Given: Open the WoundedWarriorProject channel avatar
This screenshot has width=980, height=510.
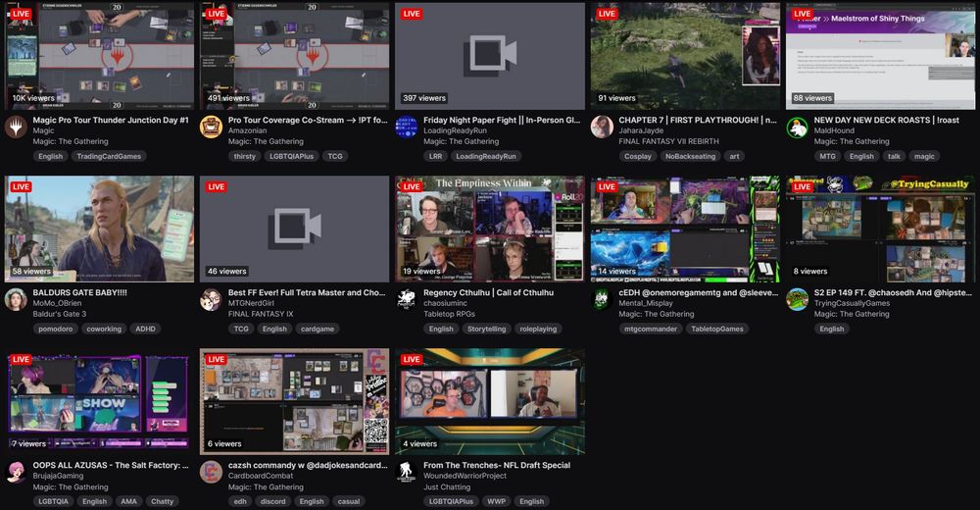Looking at the screenshot, I should pos(407,473).
